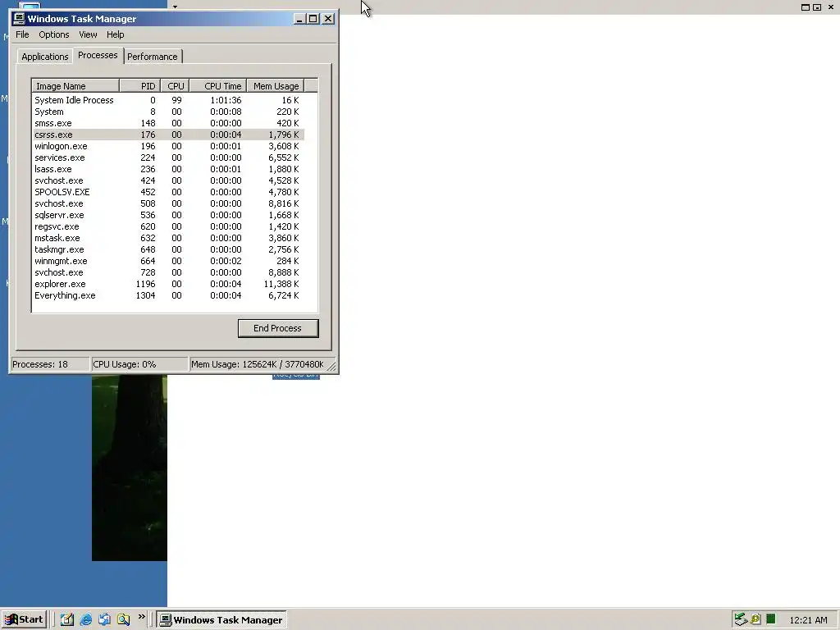Click the Windows Task Manager taskbar button

pos(221,620)
